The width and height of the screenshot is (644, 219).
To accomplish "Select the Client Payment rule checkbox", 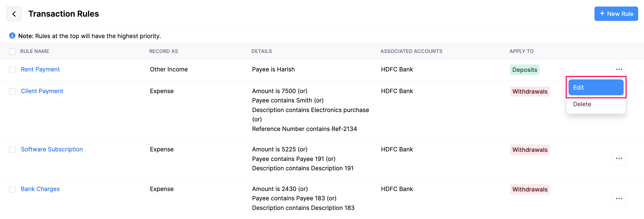I will pyautogui.click(x=12, y=91).
